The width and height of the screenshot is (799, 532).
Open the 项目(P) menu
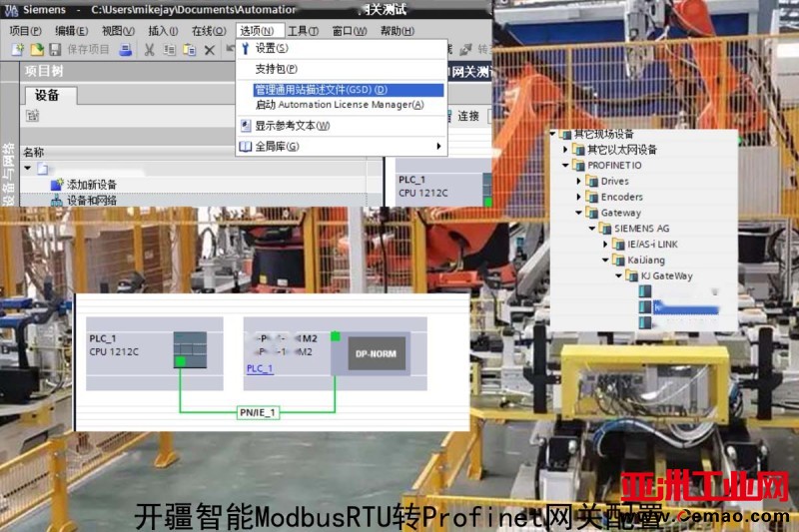tap(26, 31)
